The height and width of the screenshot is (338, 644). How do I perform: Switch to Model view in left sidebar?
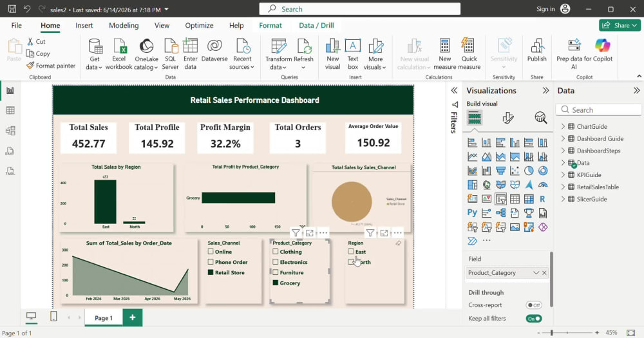pos(10,131)
